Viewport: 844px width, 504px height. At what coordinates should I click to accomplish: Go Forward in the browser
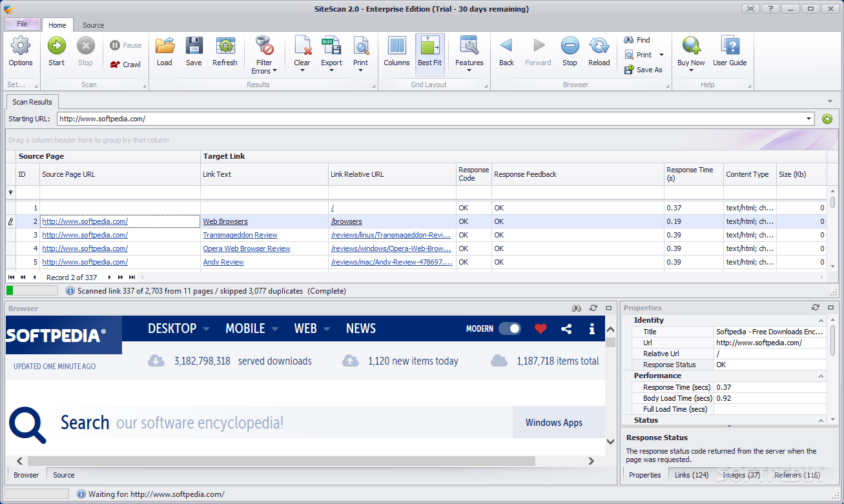coord(538,52)
